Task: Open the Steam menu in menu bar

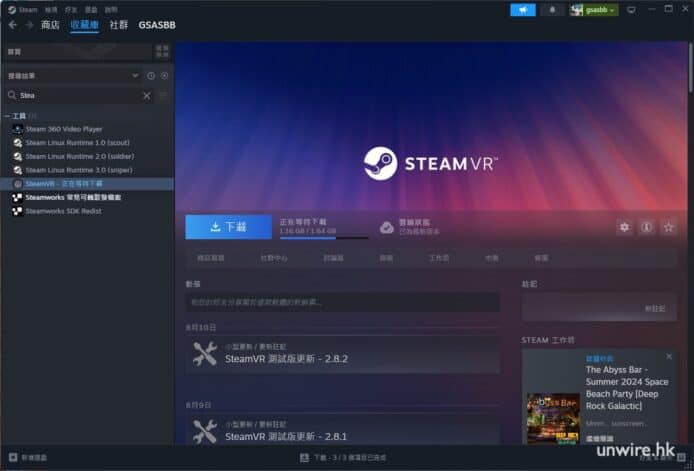Action: 28,9
